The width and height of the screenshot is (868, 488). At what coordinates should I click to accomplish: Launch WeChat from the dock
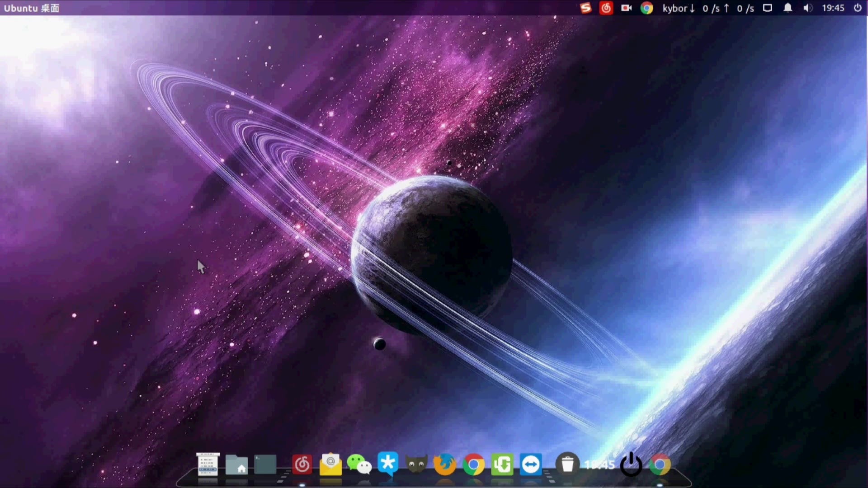coord(359,465)
